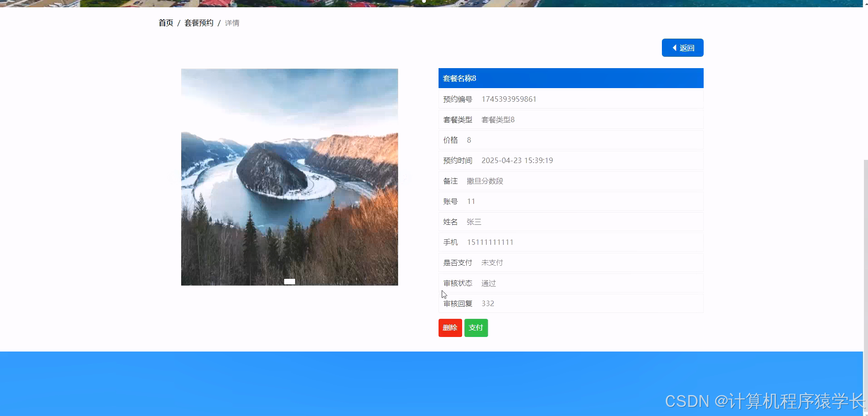
Task: Click the green 支付 button
Action: coord(476,327)
